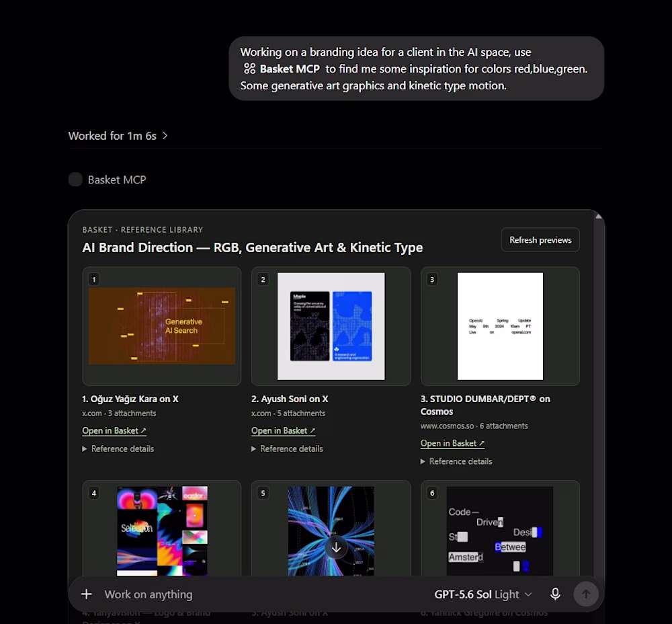
Task: Click thumbnail 4 colorful Selection collage
Action: [x=162, y=531]
